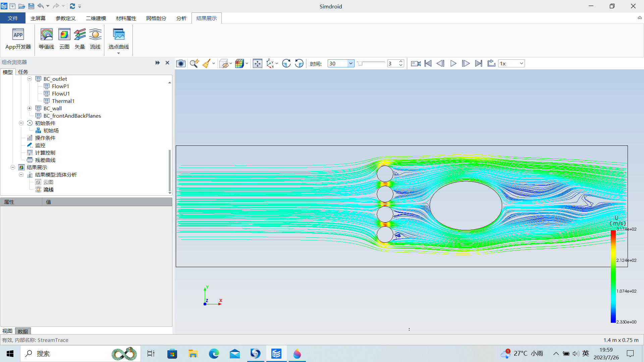Take a viewport snapshot with camera icon

coord(181,63)
